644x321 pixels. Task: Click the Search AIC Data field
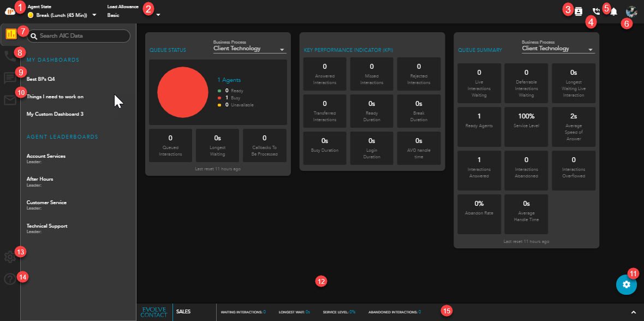click(x=82, y=36)
